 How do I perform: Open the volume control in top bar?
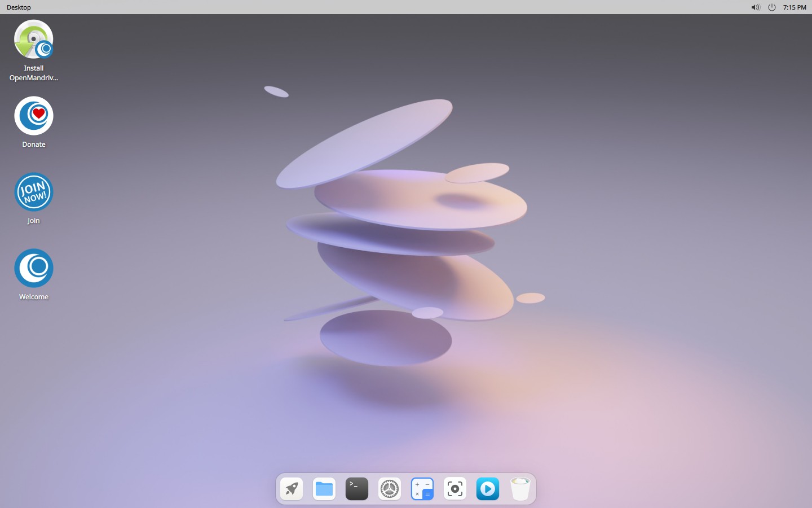(756, 7)
